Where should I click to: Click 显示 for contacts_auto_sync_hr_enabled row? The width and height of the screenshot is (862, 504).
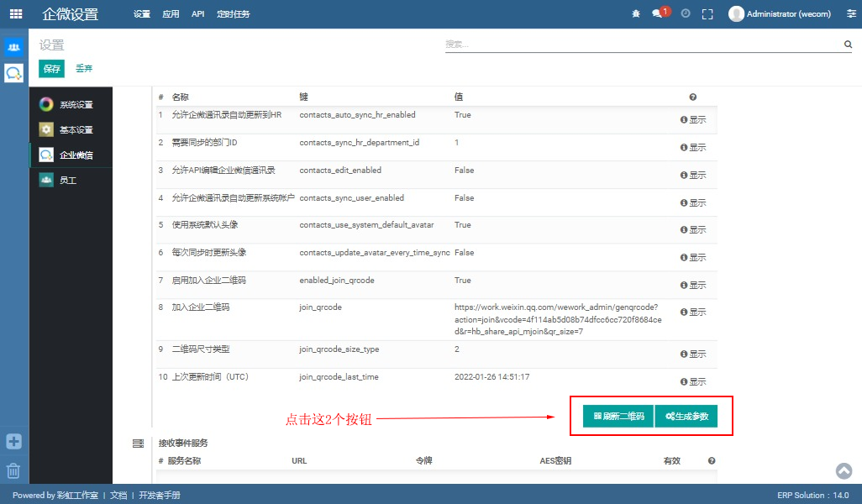tap(693, 120)
